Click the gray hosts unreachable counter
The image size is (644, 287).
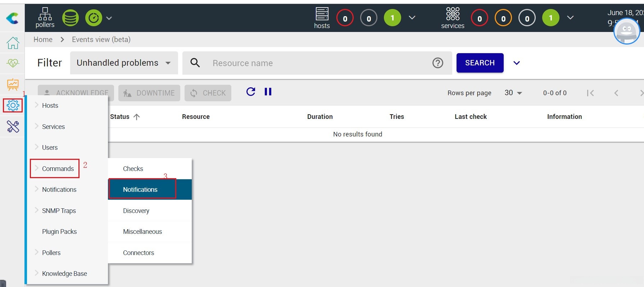(369, 18)
